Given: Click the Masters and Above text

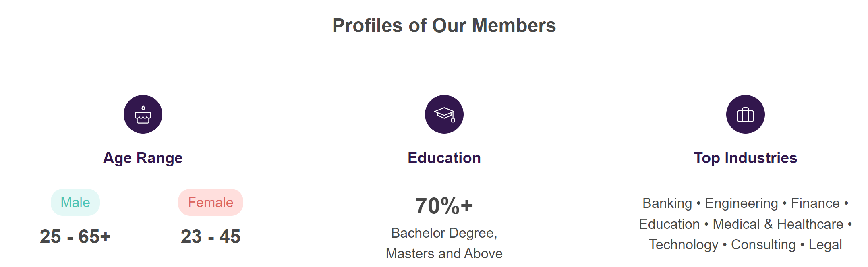Looking at the screenshot, I should (444, 253).
